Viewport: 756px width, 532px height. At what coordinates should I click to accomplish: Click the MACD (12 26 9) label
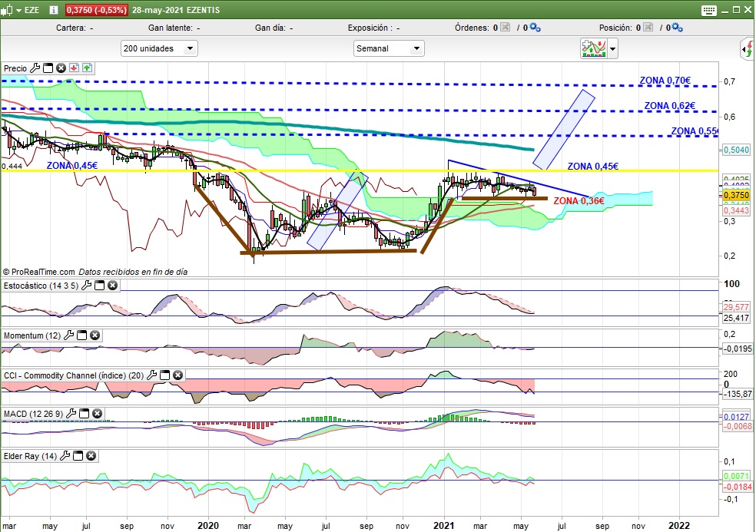pos(33,414)
